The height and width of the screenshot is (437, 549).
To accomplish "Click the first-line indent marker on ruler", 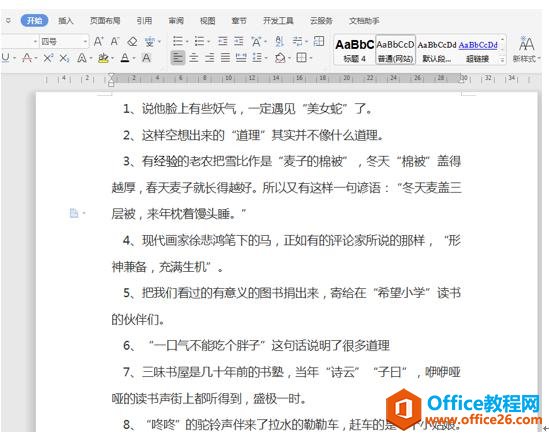I will tap(111, 75).
